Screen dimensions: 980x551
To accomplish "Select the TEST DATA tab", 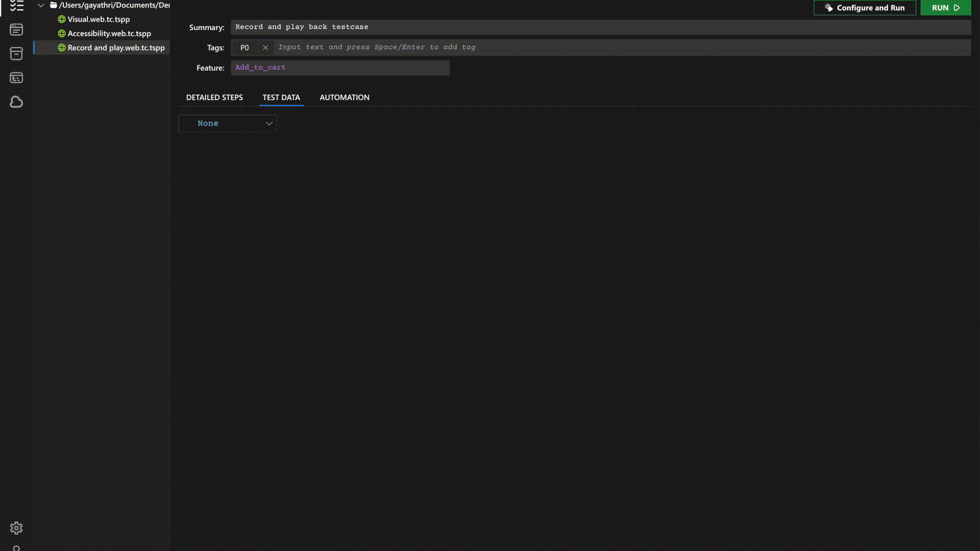I will (281, 97).
